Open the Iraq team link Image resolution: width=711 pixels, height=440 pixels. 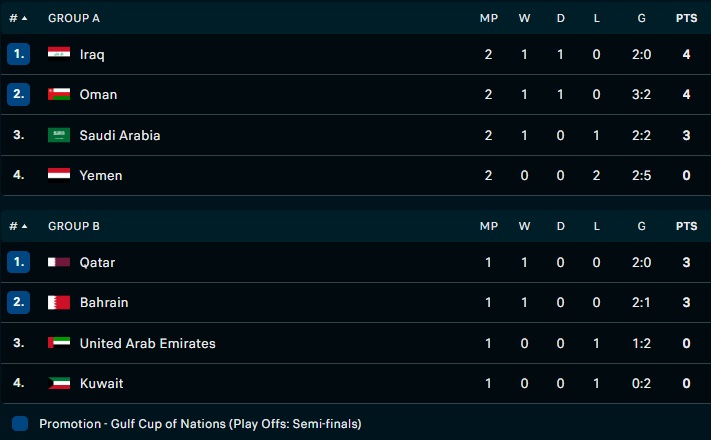click(92, 54)
